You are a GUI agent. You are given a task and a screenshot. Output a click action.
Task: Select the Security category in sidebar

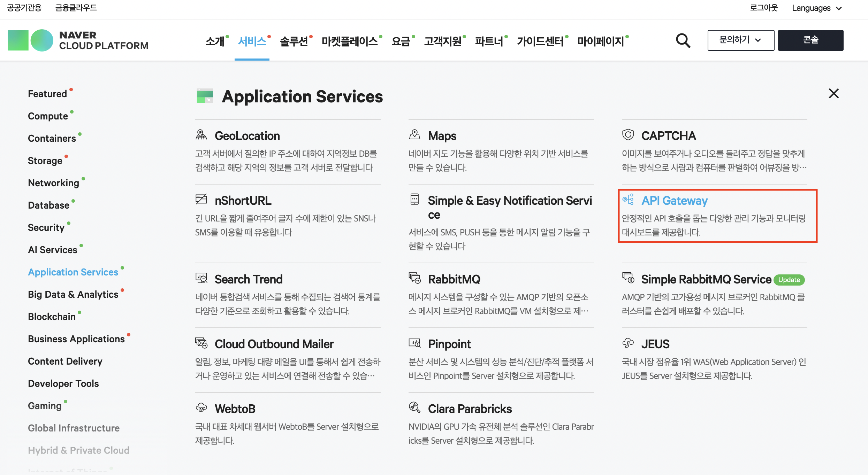tap(46, 227)
